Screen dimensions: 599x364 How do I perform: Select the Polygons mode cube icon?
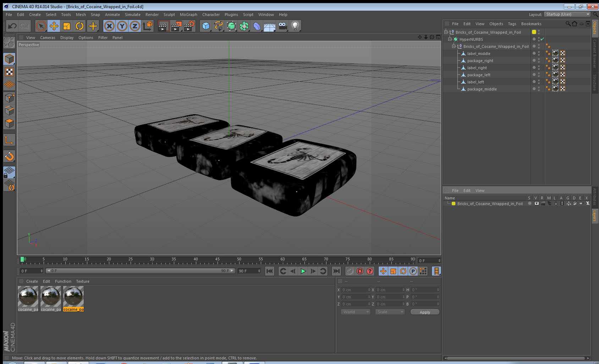9,123
